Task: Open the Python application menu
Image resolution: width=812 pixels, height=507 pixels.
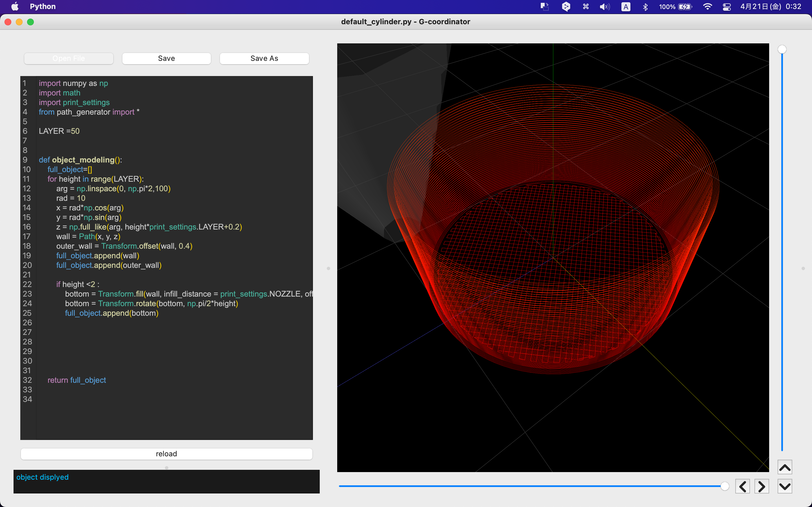Action: [43, 6]
